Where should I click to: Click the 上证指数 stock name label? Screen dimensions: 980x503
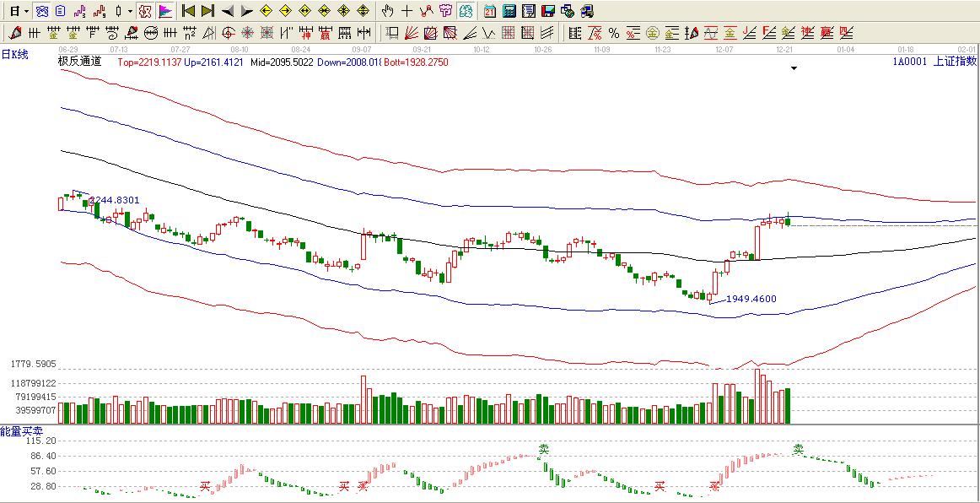click(954, 62)
